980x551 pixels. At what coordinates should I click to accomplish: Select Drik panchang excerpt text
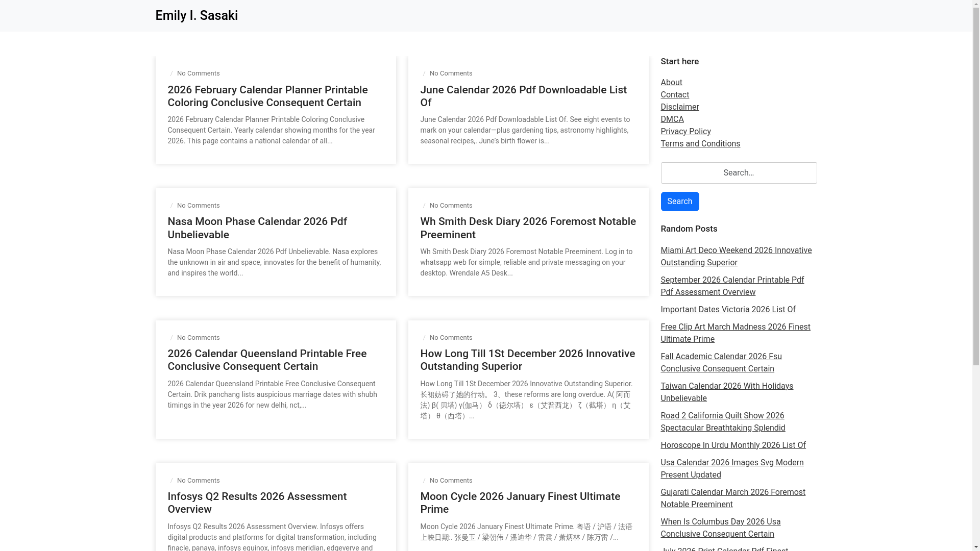pyautogui.click(x=272, y=394)
